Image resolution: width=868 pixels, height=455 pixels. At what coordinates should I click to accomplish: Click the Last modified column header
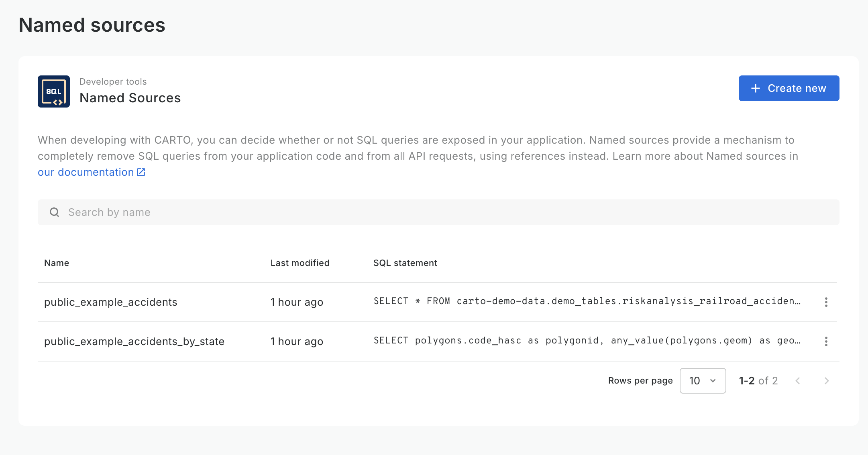point(300,263)
